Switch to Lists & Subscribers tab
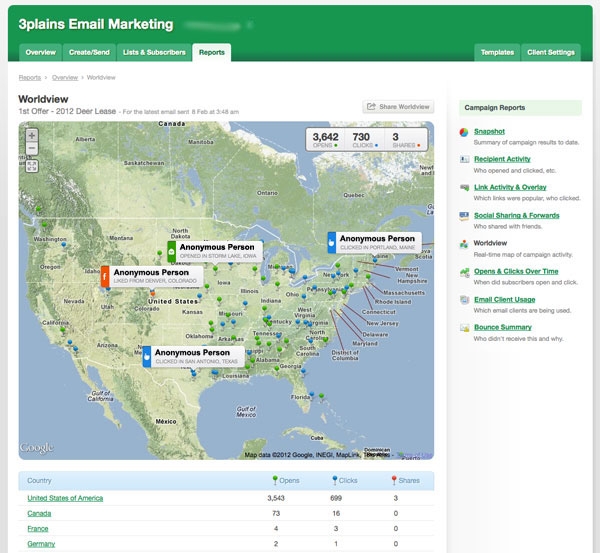The height and width of the screenshot is (553, 600). (154, 52)
